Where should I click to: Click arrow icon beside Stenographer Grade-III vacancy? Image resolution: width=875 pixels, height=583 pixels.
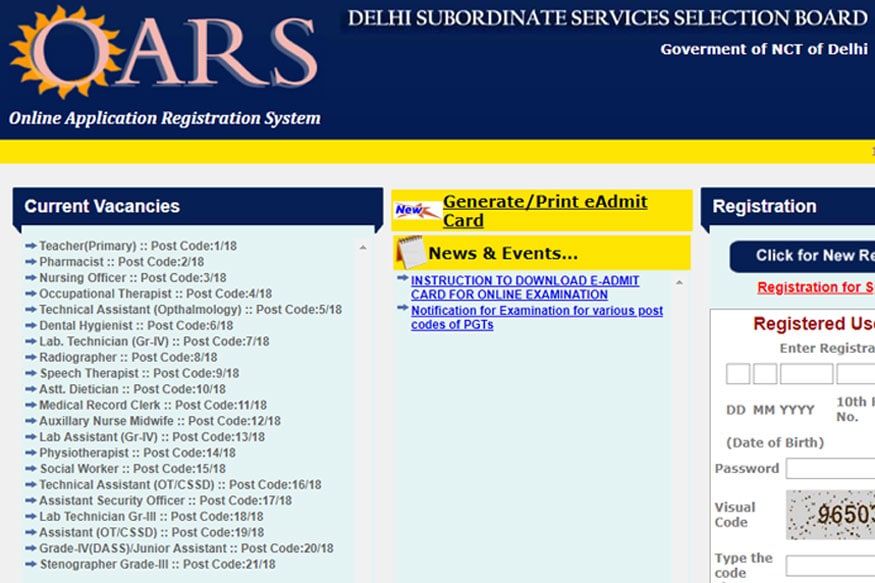click(x=31, y=564)
